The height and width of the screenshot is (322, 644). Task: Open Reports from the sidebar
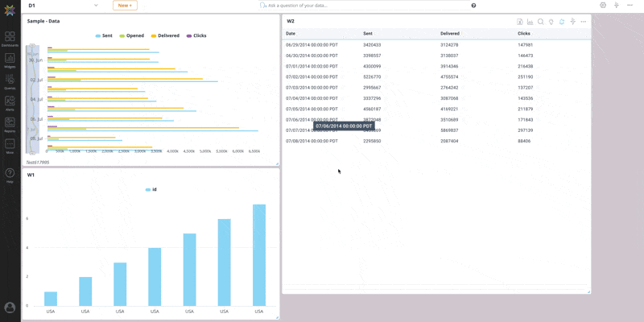point(10,125)
